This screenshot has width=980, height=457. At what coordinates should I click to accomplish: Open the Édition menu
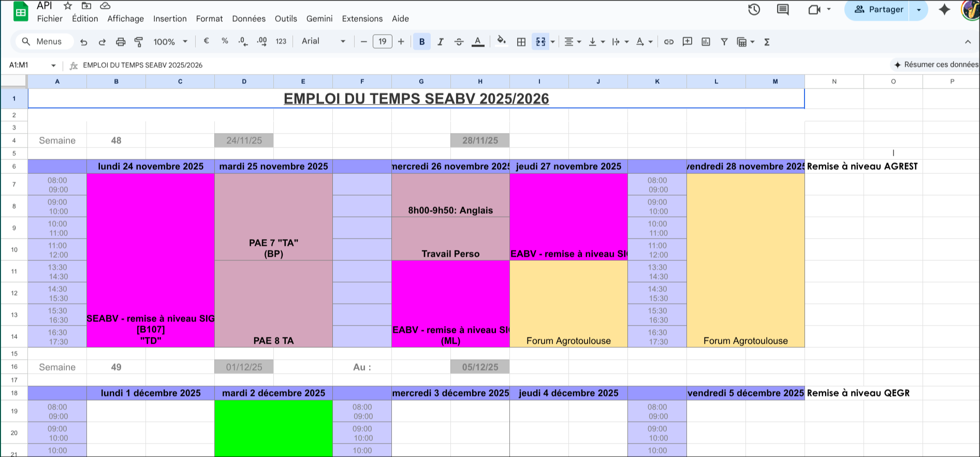tap(85, 19)
